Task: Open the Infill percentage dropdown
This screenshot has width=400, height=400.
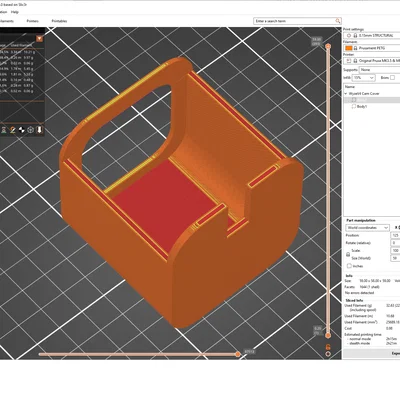Action: pos(364,78)
